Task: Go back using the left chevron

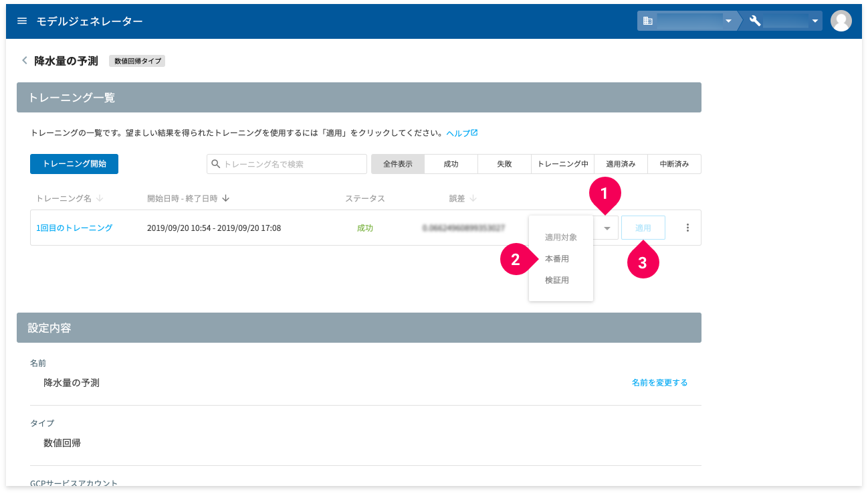Action: [x=25, y=61]
